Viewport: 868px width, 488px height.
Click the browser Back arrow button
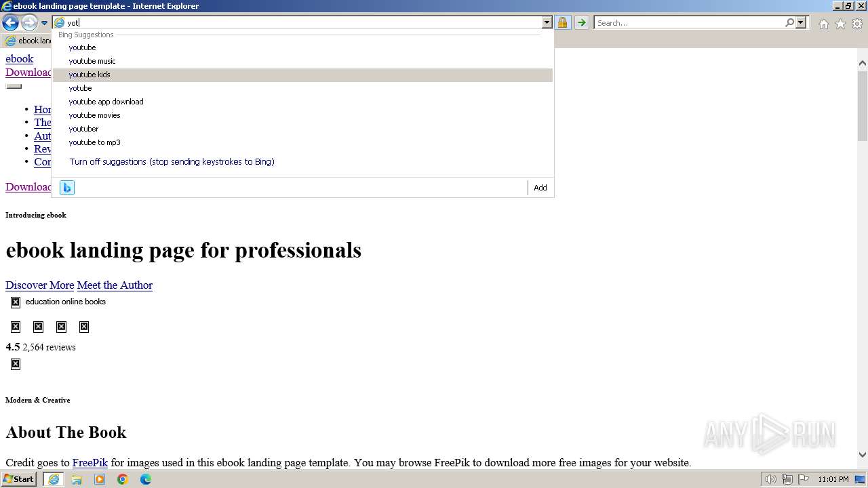tap(10, 23)
